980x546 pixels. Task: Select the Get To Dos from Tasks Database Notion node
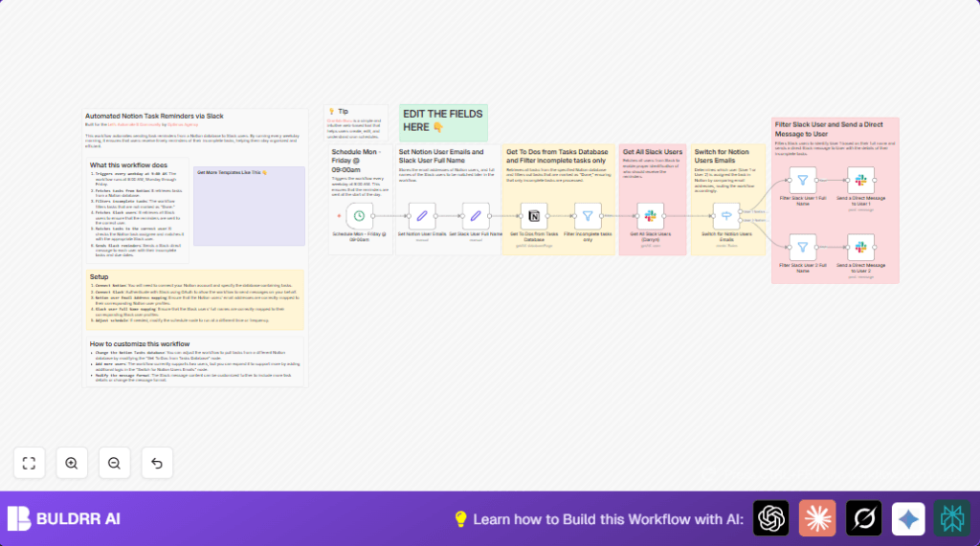tap(534, 216)
